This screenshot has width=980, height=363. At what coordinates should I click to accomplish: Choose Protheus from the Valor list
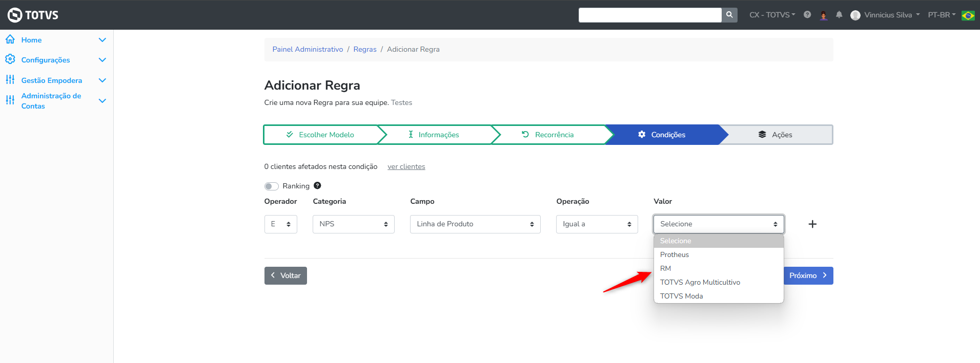[x=719, y=254]
